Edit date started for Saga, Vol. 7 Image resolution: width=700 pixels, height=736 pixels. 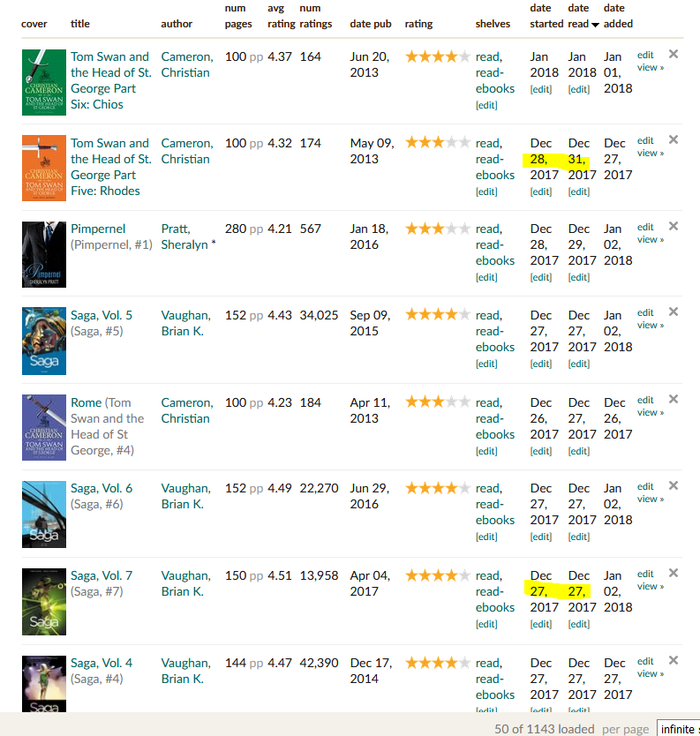click(541, 624)
